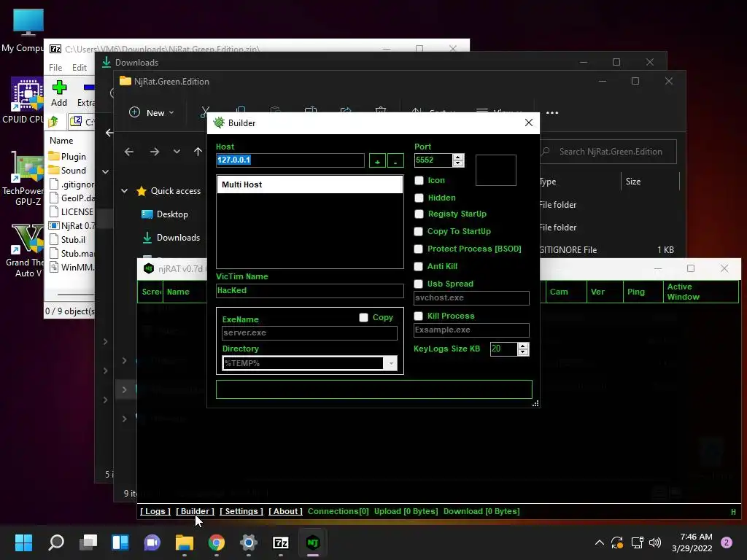Open the [ Logs ] menu in njRAT
Screen dimensions: 747x560
[155, 511]
